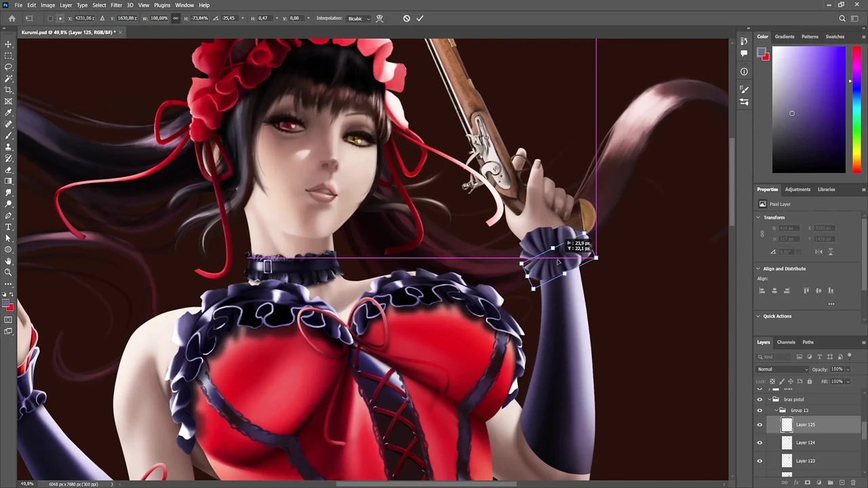This screenshot has height=488, width=868.
Task: Switch to the Swatches tab
Action: (x=835, y=37)
